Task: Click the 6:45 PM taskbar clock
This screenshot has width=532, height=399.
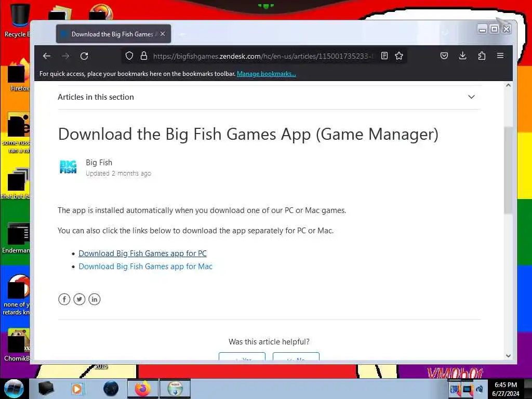Action: click(x=506, y=385)
